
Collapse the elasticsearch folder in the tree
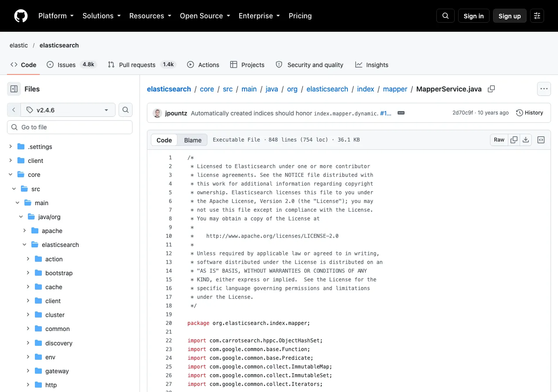coord(24,245)
